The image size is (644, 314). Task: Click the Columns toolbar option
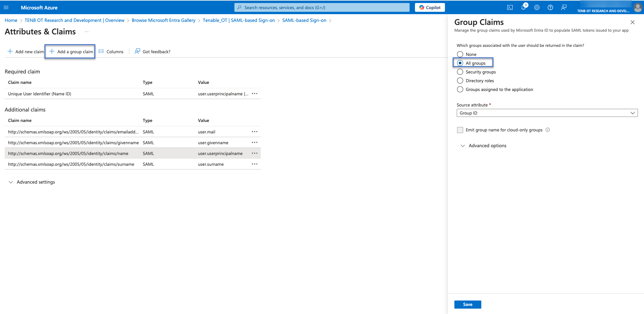111,52
